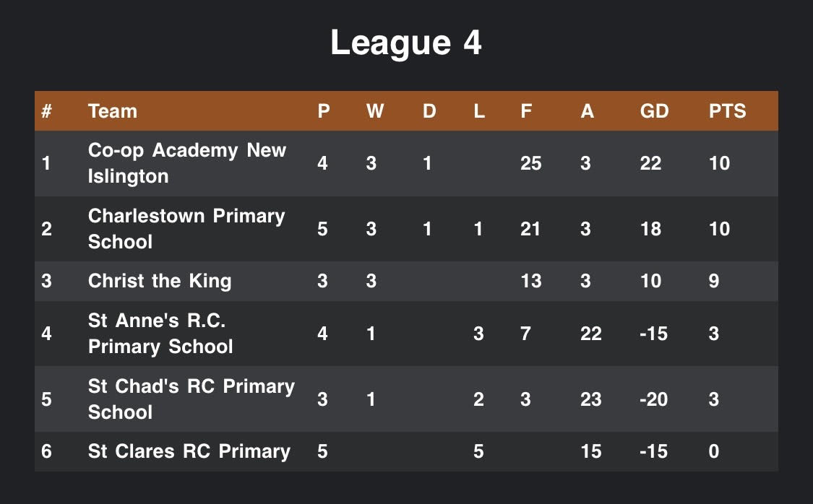Screen dimensions: 813x504
Task: Click the W column header
Action: [375, 111]
